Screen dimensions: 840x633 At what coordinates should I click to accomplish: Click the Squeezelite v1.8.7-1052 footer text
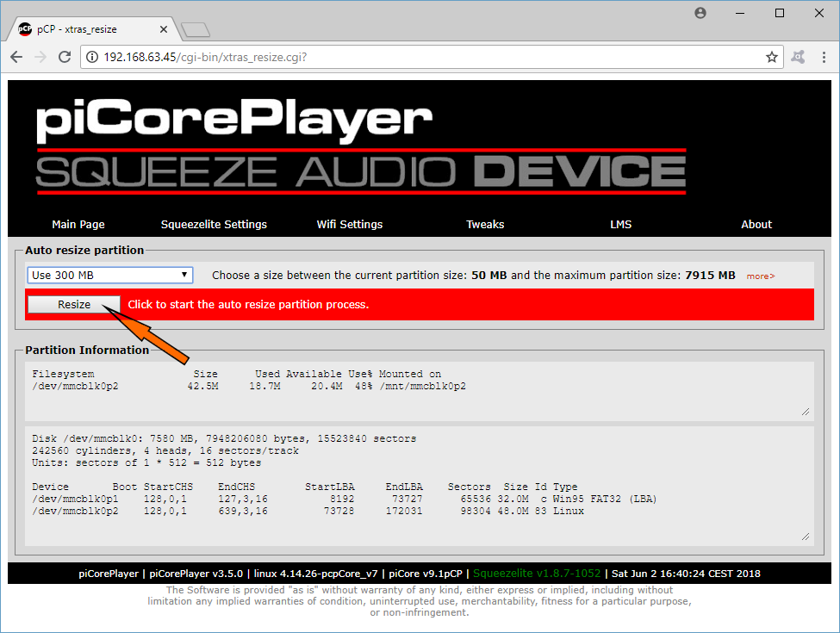tap(537, 574)
